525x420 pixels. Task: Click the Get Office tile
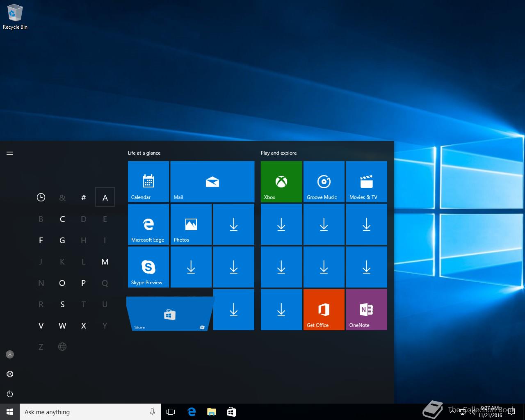pyautogui.click(x=324, y=310)
